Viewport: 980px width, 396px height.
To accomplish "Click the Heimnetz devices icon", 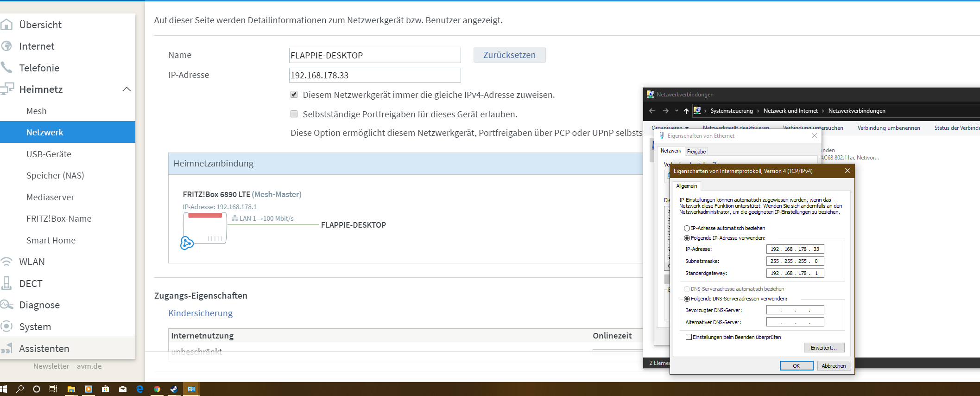I will [x=6, y=89].
